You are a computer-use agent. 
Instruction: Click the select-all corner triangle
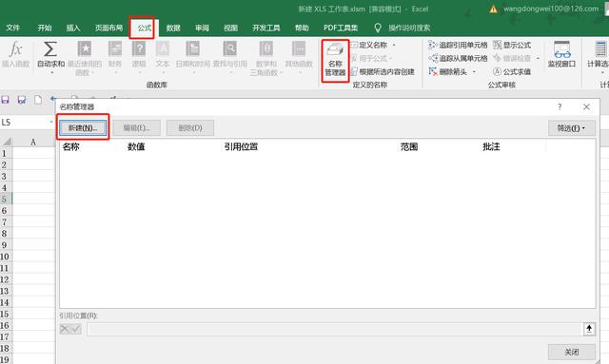pyautogui.click(x=7, y=142)
